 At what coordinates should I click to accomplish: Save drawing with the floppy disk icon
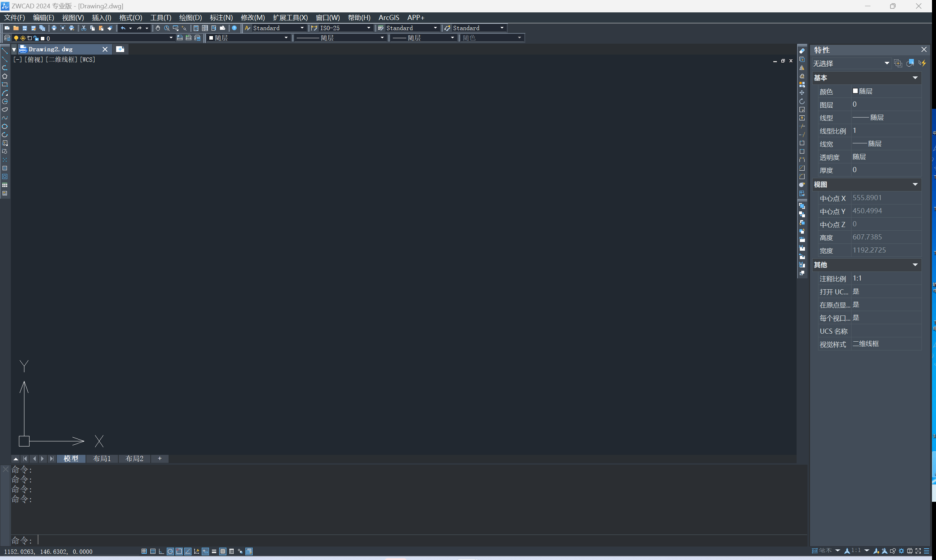coord(24,28)
